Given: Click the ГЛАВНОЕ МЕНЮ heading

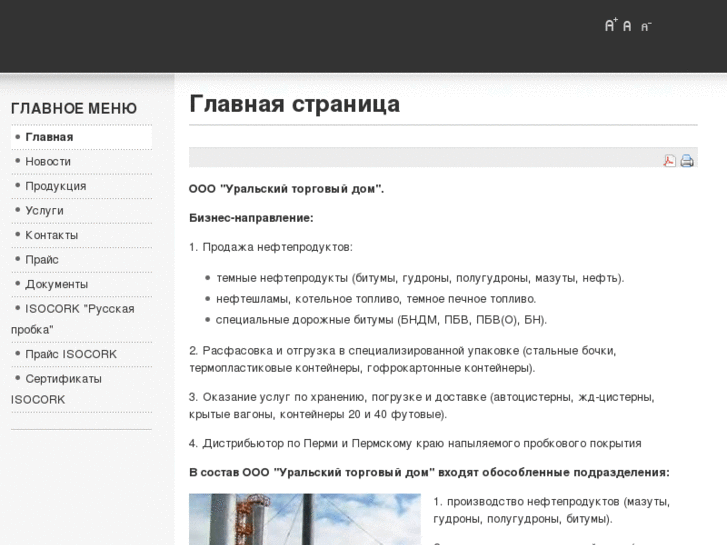Looking at the screenshot, I should point(74,109).
